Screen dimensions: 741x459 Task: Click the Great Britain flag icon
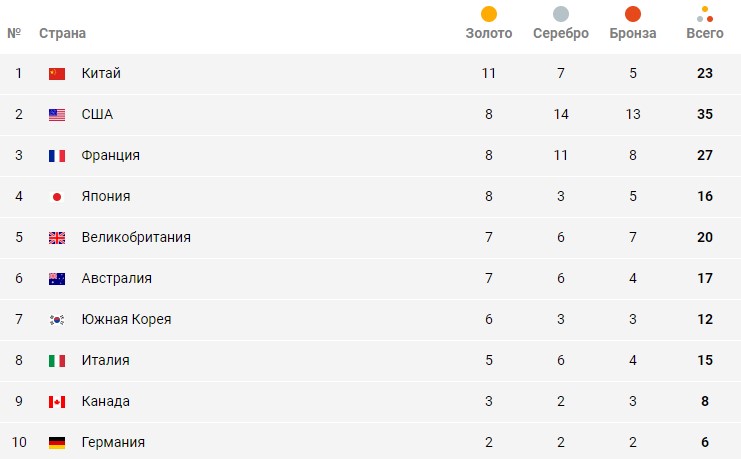(57, 237)
